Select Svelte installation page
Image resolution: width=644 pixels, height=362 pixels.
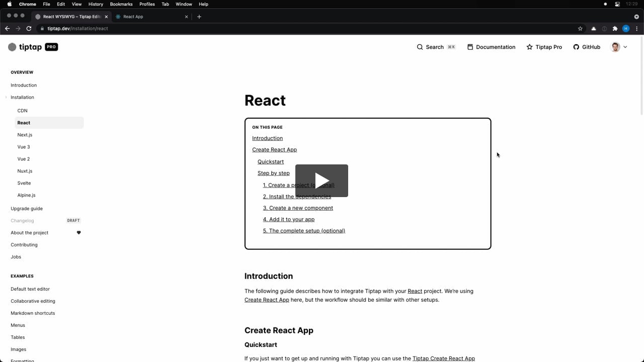coord(24,183)
